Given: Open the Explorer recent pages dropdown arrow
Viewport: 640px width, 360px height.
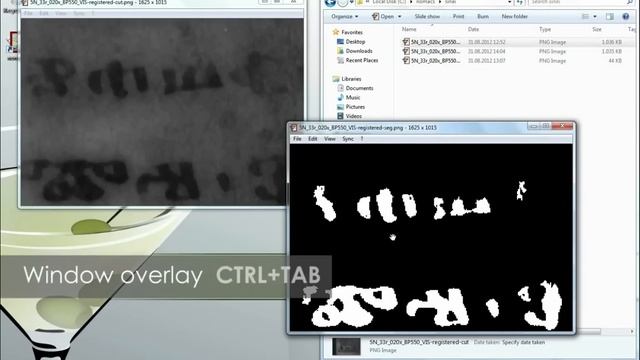Looking at the screenshot, I should [351, 2].
